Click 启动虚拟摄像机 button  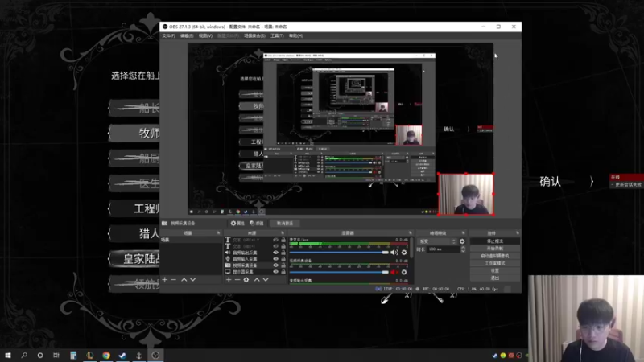coord(494,256)
